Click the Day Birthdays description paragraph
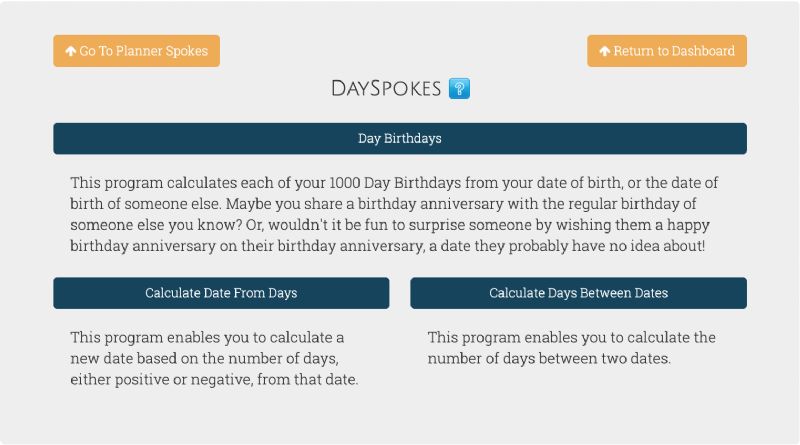This screenshot has height=445, width=800. (394, 214)
